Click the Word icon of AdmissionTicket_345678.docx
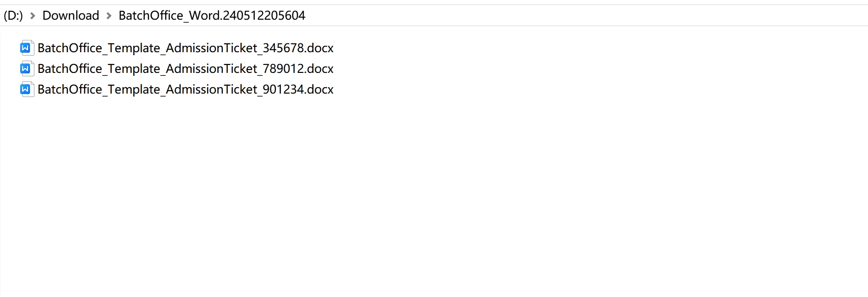Screen dimensions: 868x297 tap(27, 48)
